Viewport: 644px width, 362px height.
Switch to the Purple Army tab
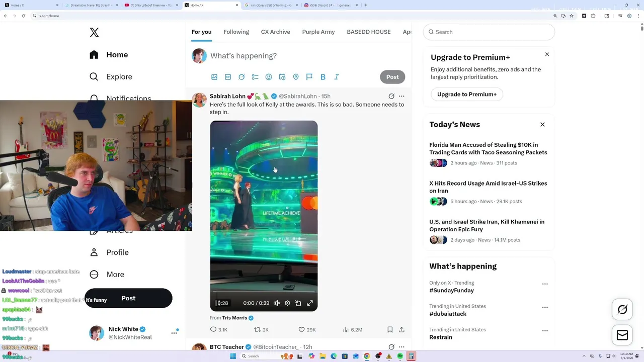(x=318, y=32)
